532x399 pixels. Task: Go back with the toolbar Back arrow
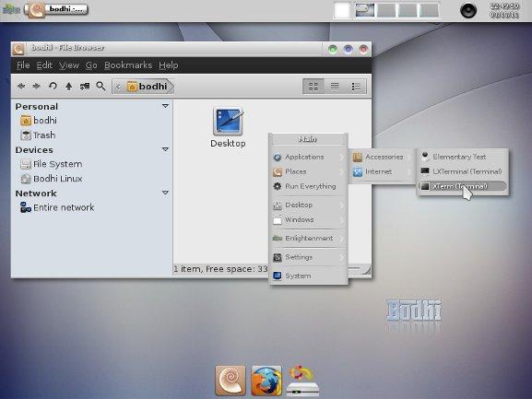(21, 86)
